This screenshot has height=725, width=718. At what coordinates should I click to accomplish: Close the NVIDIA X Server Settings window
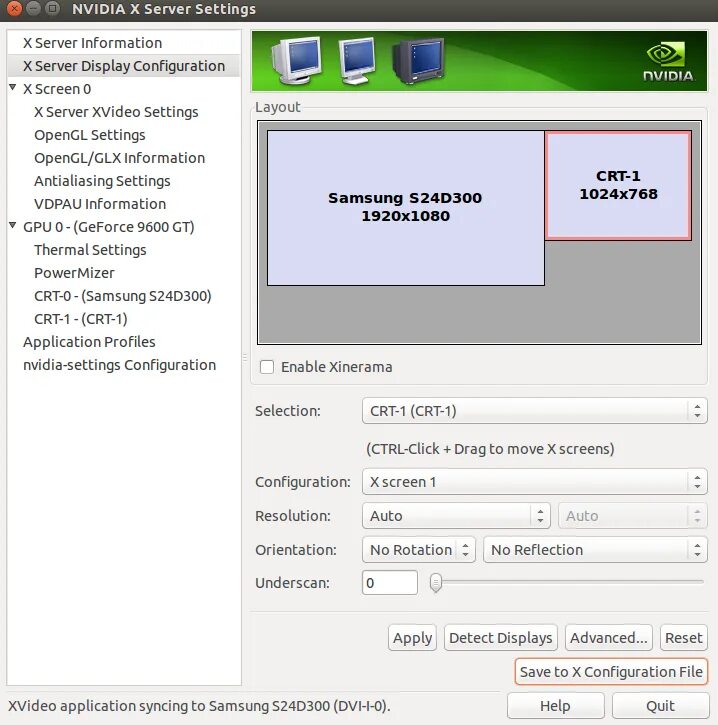[x=14, y=9]
